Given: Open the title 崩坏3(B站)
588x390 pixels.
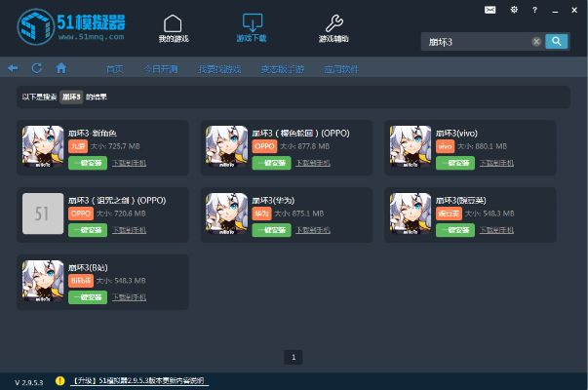Looking at the screenshot, I should pyautogui.click(x=88, y=268).
